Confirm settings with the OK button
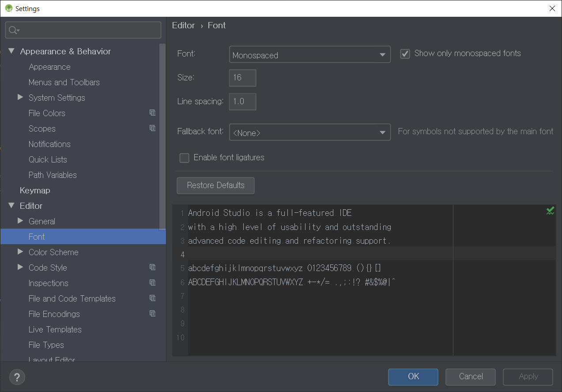Image resolution: width=562 pixels, height=392 pixels. point(413,377)
